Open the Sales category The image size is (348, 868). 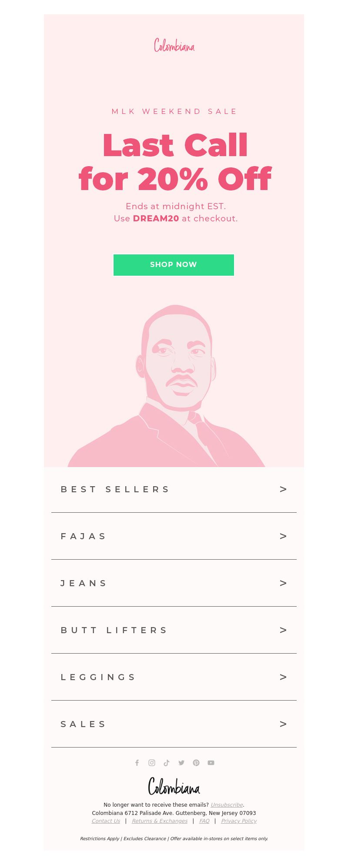[x=174, y=724]
